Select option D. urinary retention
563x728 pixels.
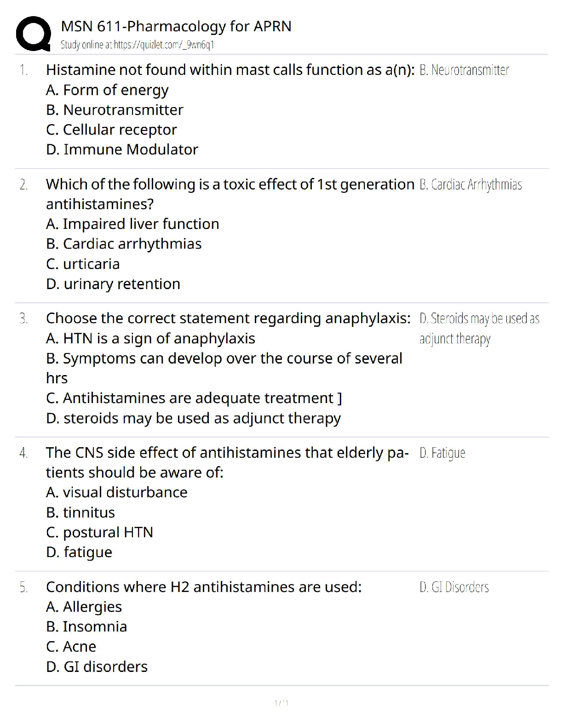point(113,284)
